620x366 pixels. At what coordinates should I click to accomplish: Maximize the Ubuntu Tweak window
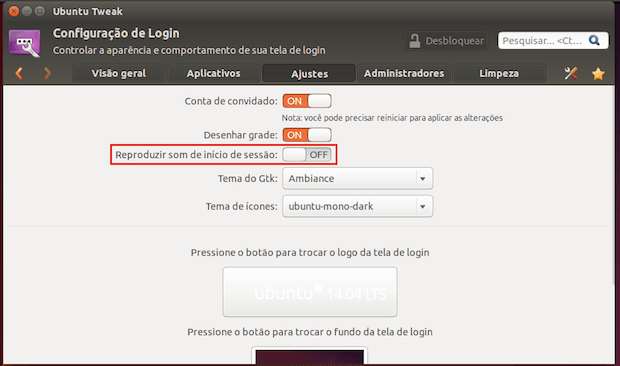point(40,11)
